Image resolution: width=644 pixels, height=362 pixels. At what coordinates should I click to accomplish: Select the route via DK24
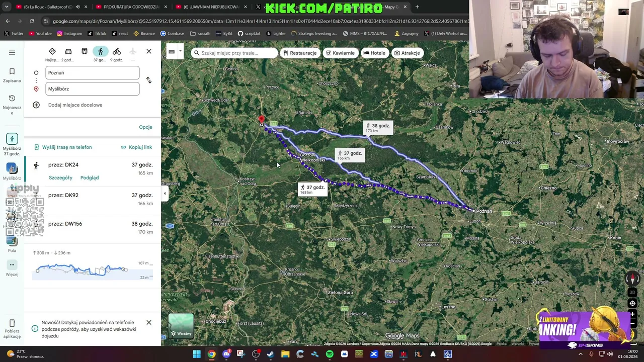[x=93, y=171]
